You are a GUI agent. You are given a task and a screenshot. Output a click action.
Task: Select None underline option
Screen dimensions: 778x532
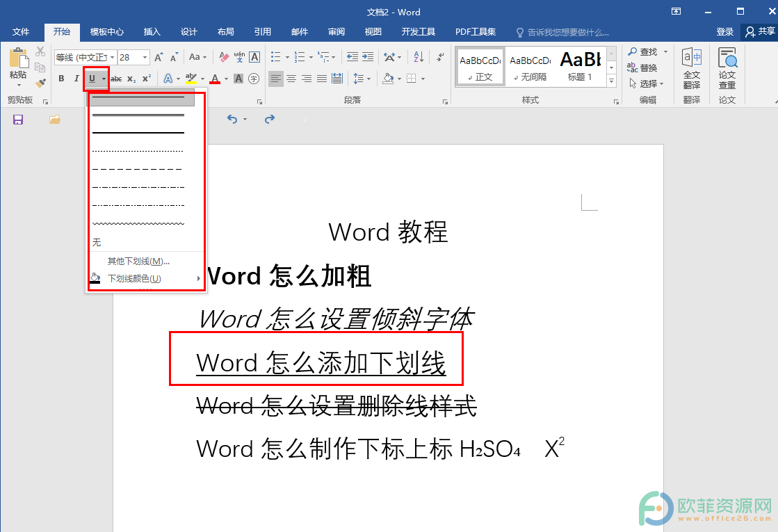coord(96,242)
